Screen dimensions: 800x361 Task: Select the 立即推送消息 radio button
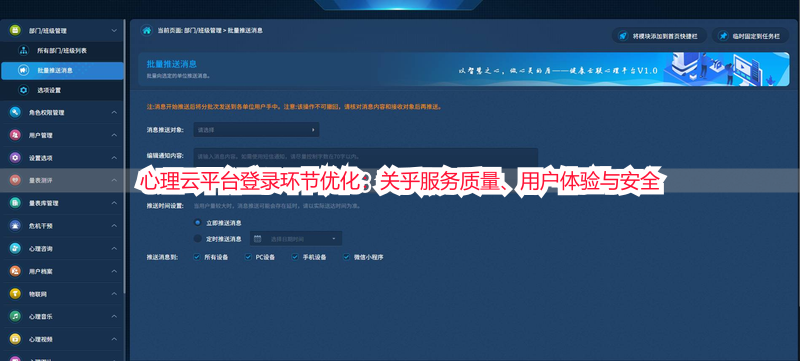click(x=198, y=222)
